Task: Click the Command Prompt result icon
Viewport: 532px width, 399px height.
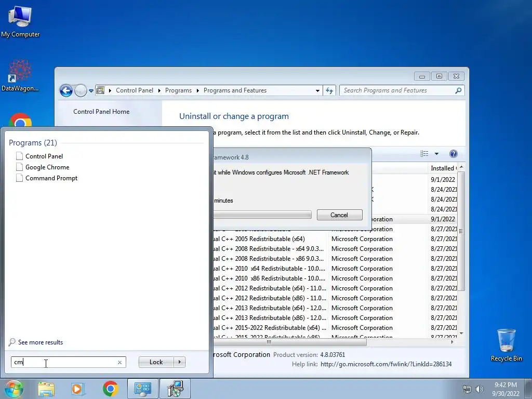Action: (19, 178)
